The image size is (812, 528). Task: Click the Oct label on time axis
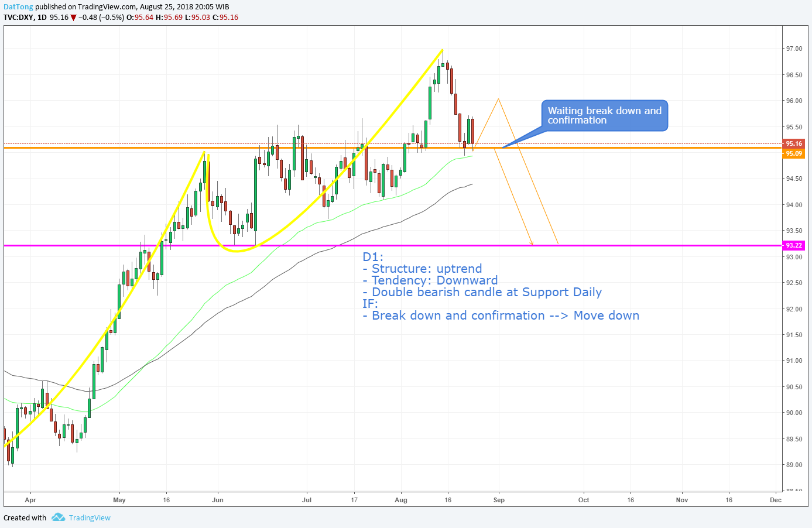pyautogui.click(x=584, y=500)
